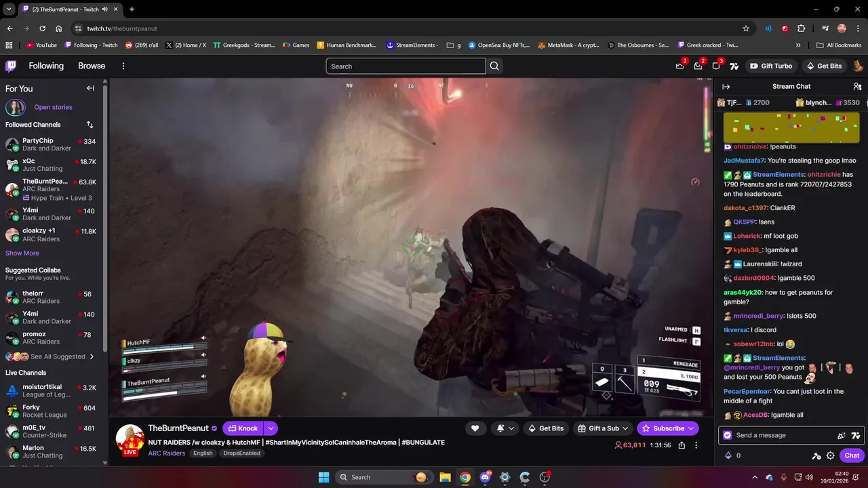Viewport: 868px width, 488px height.
Task: Click Knock button
Action: point(242,428)
